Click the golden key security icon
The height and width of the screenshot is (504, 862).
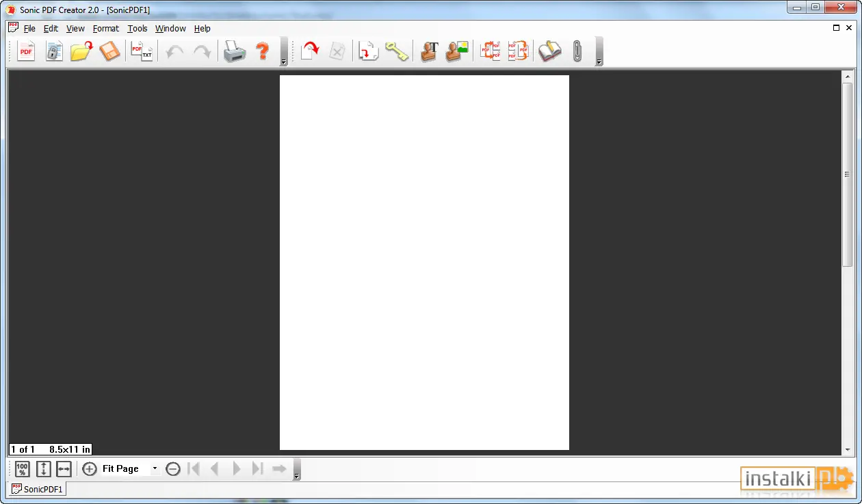click(x=396, y=51)
